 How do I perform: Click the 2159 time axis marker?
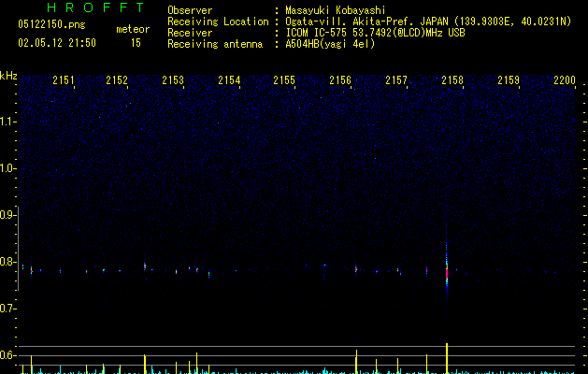point(509,80)
